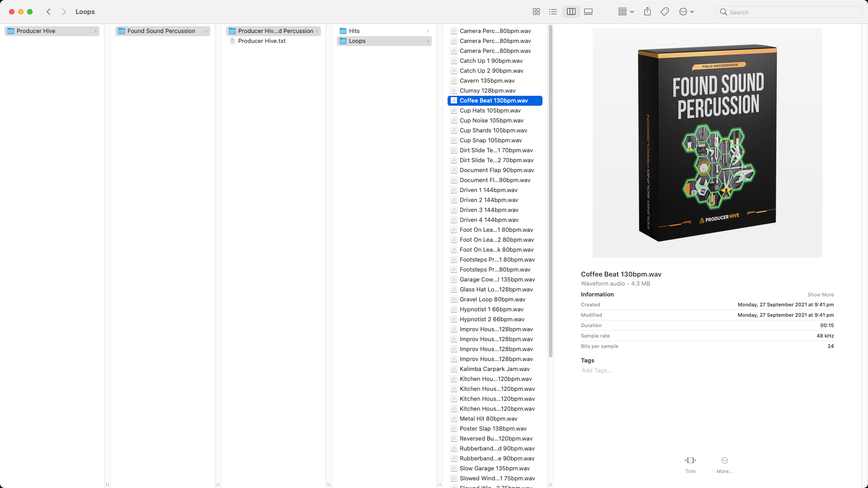Open the Hits folder
868x488 pixels.
tap(384, 31)
